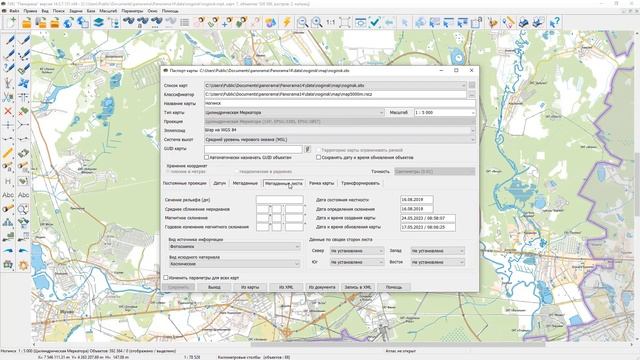The width and height of the screenshot is (640, 360).
Task: Click the create new map icon
Action: coord(11,22)
